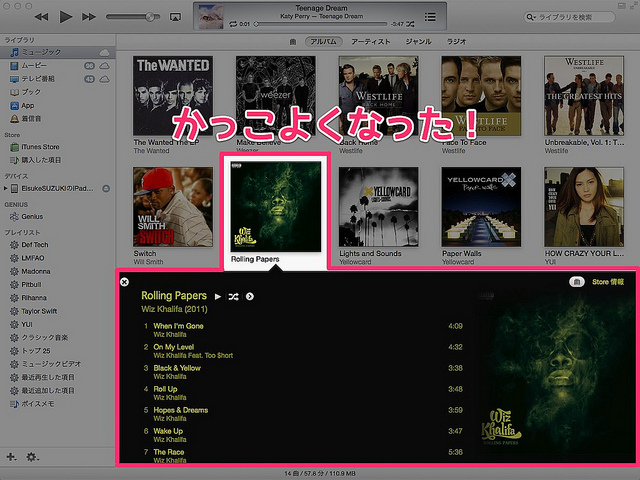This screenshot has height=480, width=640.
Task: Select track 6 Wake Up
Action: (302, 435)
